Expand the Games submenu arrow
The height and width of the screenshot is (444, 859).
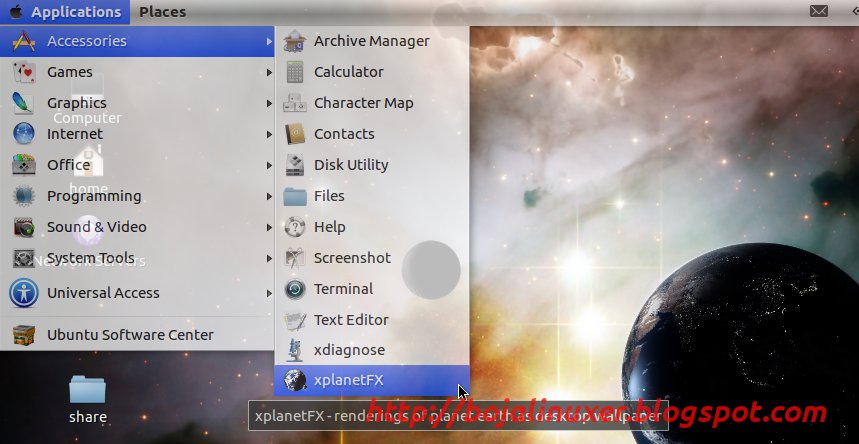[x=269, y=72]
